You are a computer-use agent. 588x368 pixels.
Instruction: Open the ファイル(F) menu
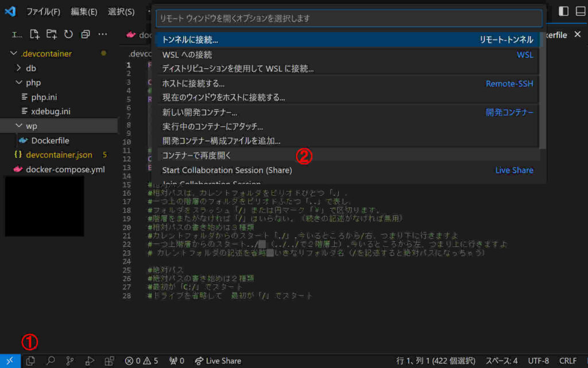pos(43,11)
